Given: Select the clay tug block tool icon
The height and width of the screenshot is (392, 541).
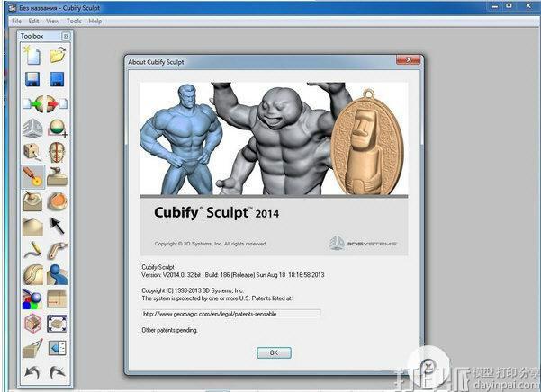Looking at the screenshot, I should 32,201.
